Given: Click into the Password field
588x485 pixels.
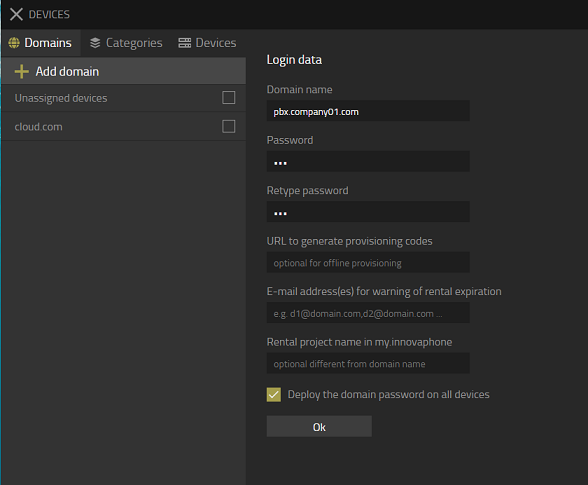Looking at the screenshot, I should point(368,161).
